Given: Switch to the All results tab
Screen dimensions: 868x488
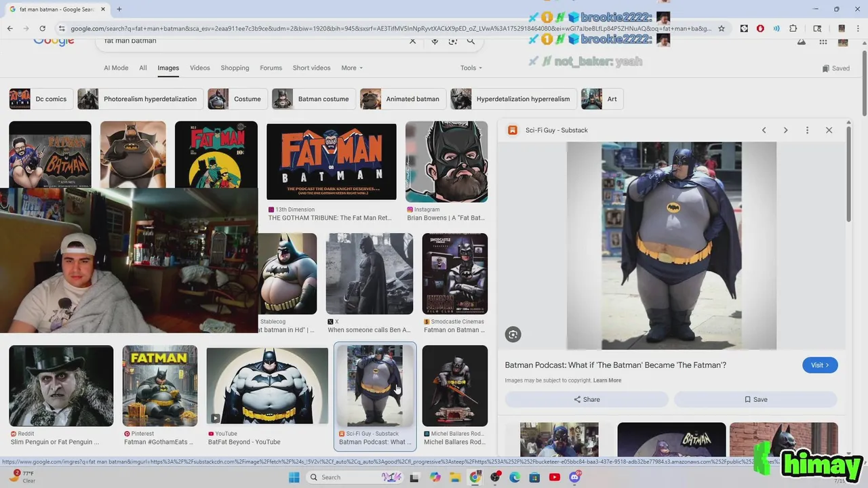Looking at the screenshot, I should coord(143,68).
